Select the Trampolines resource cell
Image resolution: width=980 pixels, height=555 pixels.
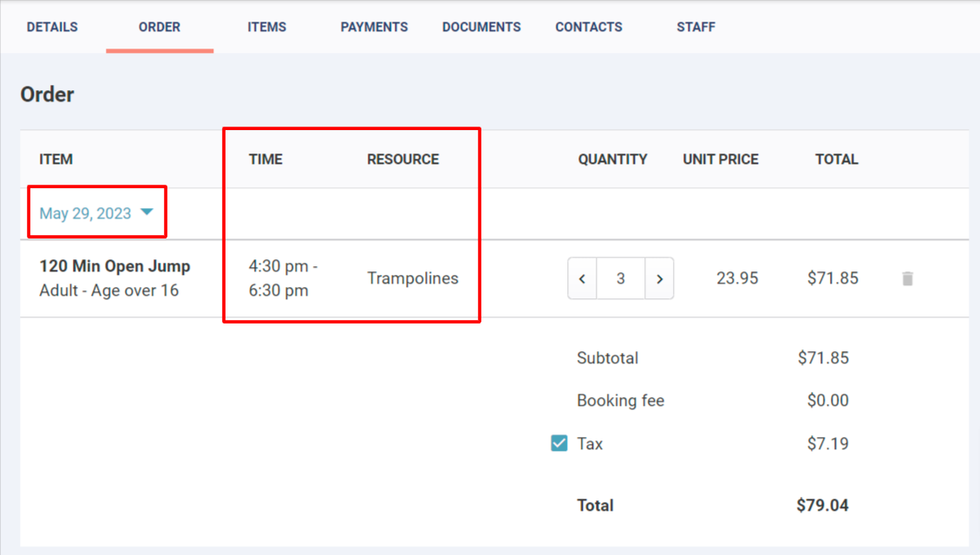pyautogui.click(x=413, y=278)
